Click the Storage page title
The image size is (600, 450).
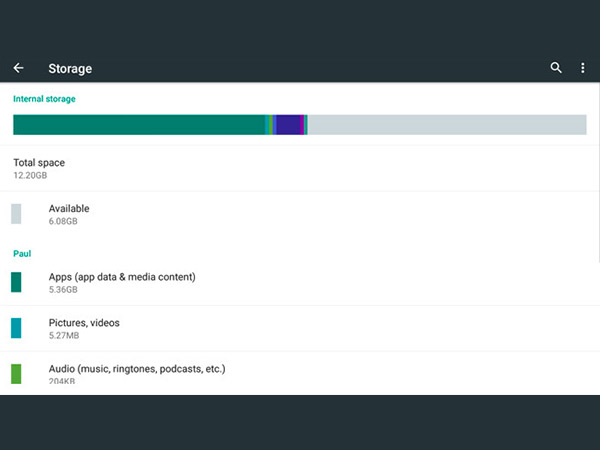tap(70, 69)
